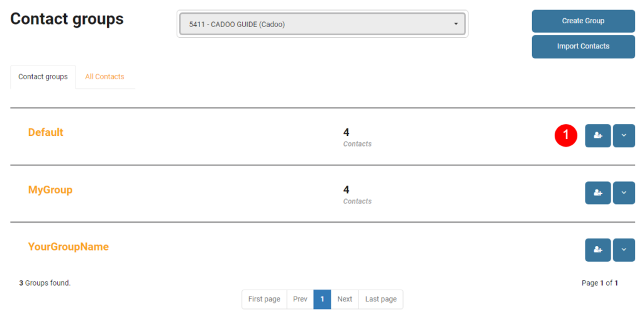The image size is (644, 316).
Task: Expand YourGroupName actions chevron
Action: [624, 250]
